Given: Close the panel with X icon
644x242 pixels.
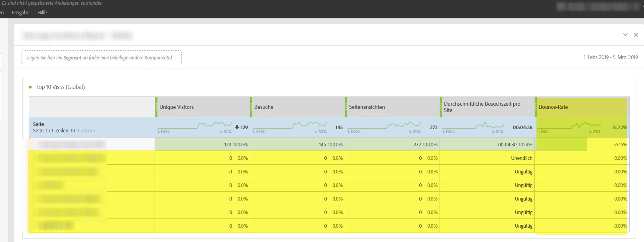Looking at the screenshot, I should pyautogui.click(x=636, y=35).
